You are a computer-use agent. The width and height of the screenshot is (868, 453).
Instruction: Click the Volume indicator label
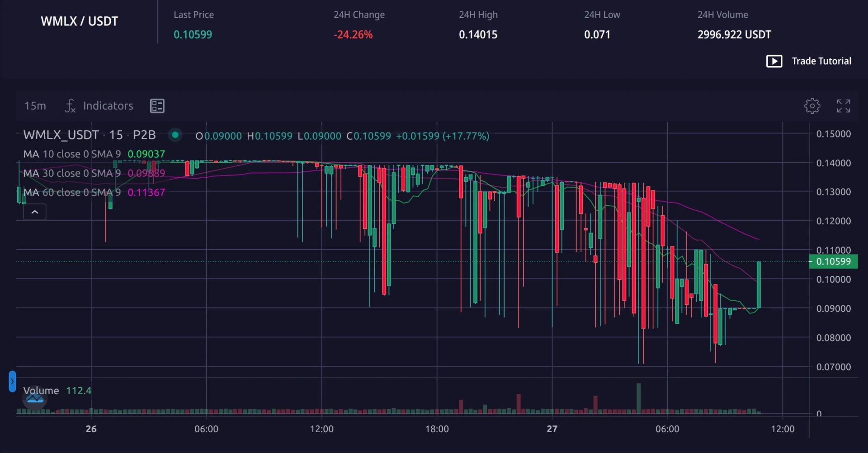[x=41, y=391]
